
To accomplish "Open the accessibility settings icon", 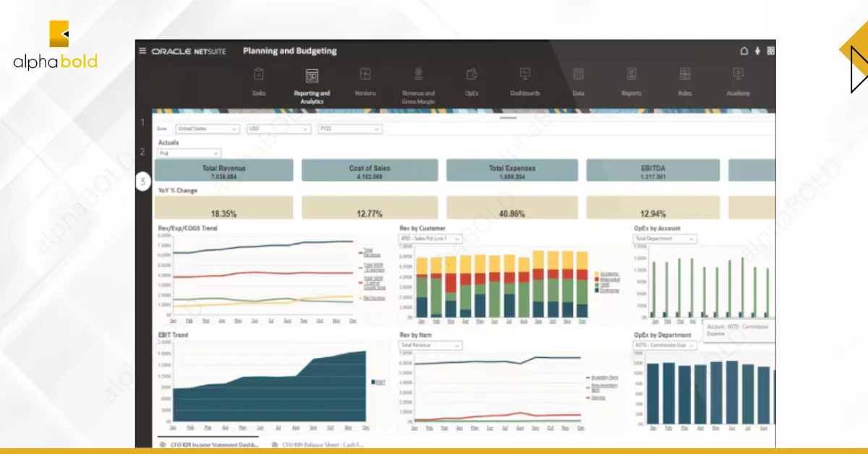I will pos(757,51).
